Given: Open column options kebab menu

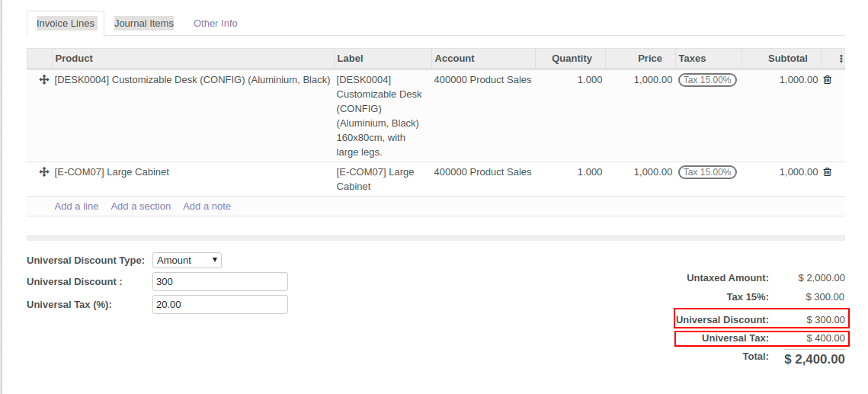Looking at the screenshot, I should pyautogui.click(x=841, y=59).
